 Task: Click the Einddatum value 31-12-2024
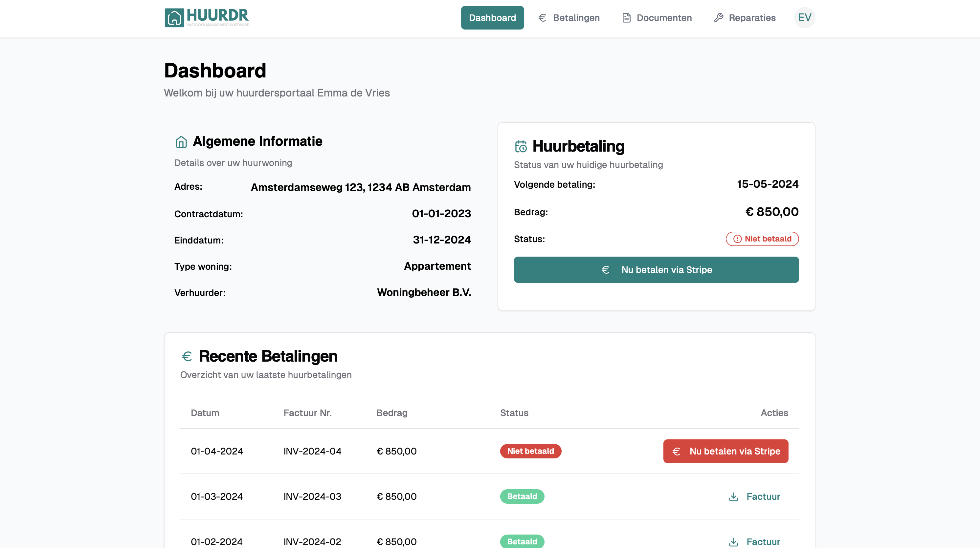442,240
